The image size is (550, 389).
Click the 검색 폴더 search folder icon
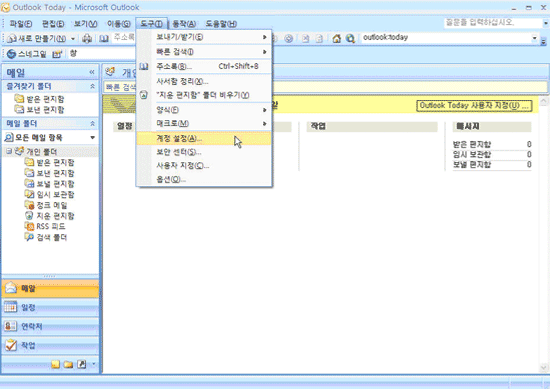(29, 237)
